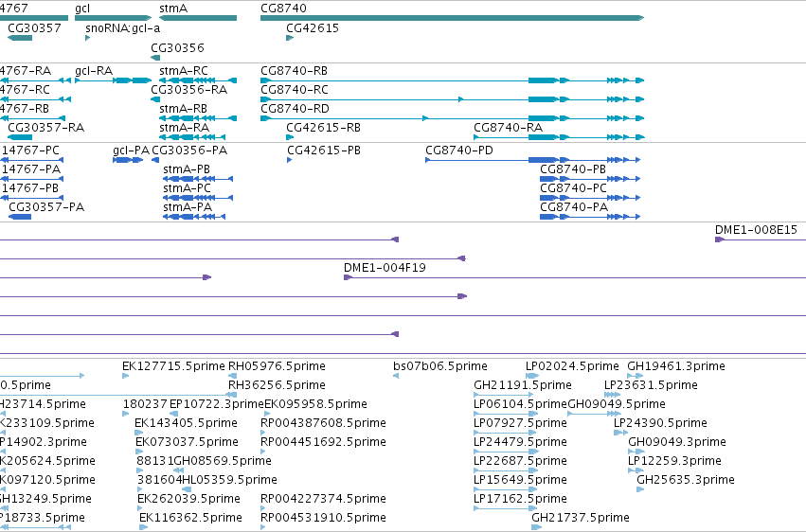Viewport: 806px width, 532px height.
Task: Select EST EK127715.5prime
Action: (x=125, y=376)
